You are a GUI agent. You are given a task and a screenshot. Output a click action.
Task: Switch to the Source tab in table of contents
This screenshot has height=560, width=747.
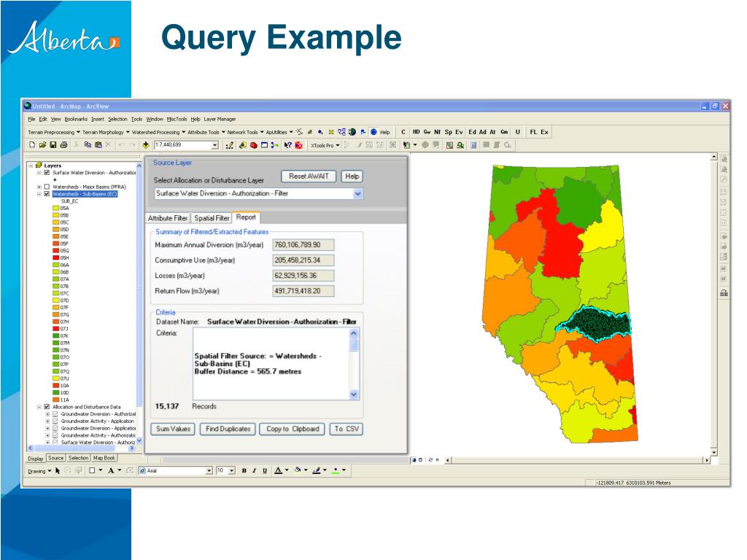pyautogui.click(x=55, y=458)
